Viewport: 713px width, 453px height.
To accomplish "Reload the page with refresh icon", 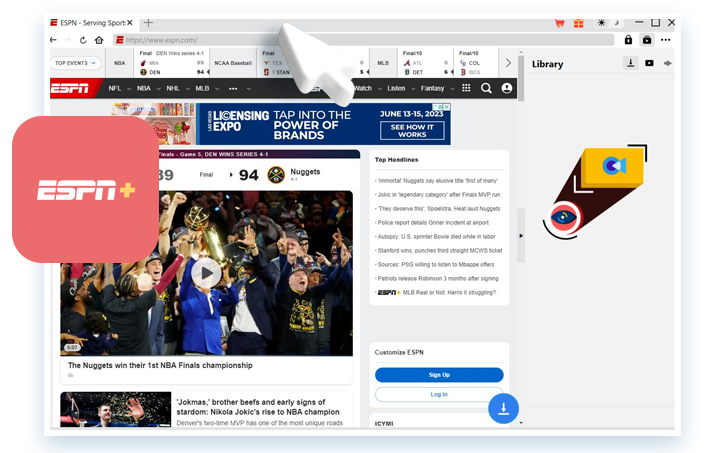I will [83, 40].
